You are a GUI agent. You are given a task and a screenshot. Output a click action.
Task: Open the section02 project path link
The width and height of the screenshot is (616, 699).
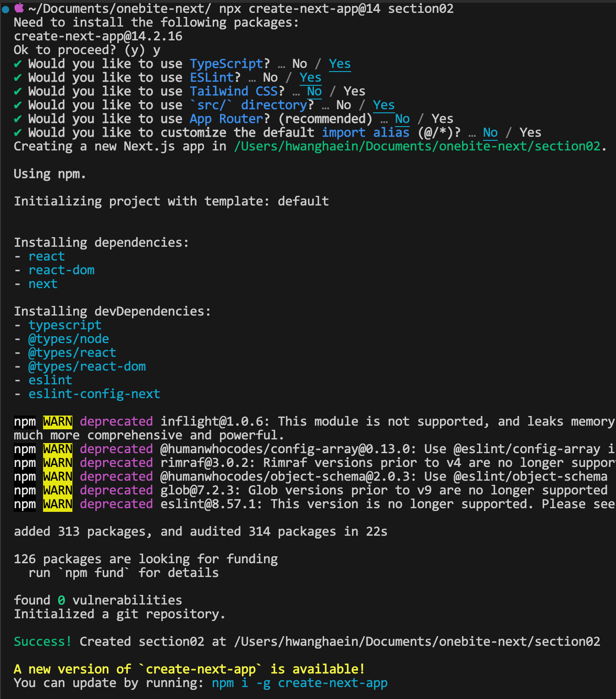coord(417,146)
